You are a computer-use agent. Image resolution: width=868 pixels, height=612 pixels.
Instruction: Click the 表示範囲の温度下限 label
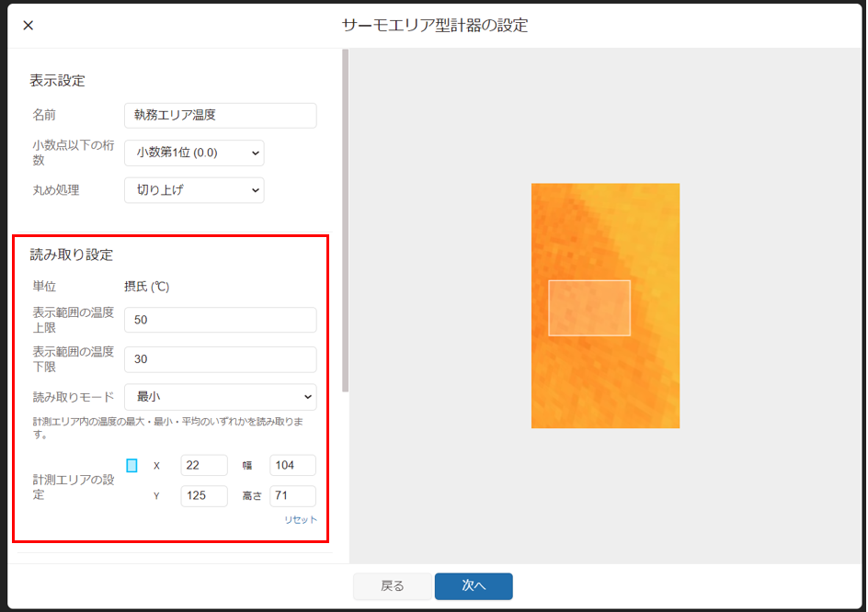(73, 359)
